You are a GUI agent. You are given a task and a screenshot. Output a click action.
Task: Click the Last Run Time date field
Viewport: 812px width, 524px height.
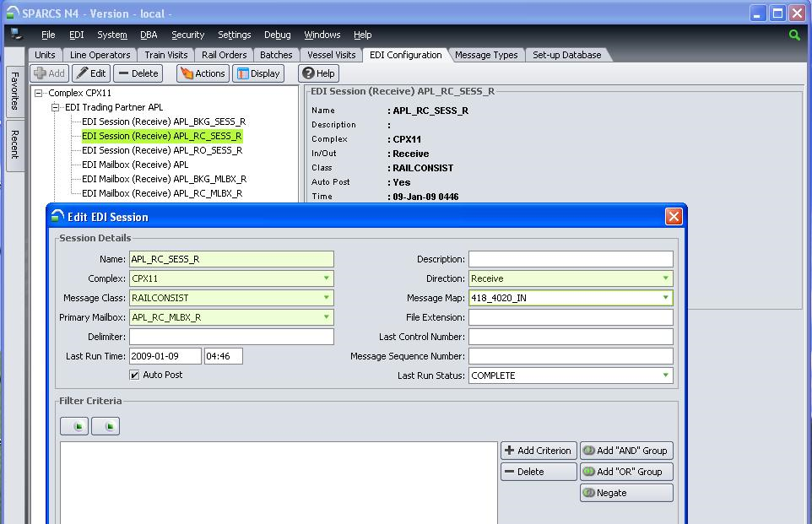[x=165, y=356]
